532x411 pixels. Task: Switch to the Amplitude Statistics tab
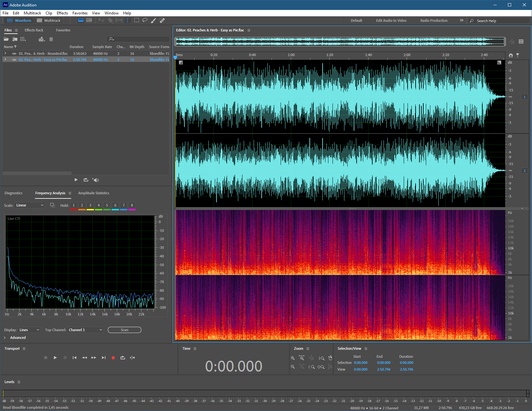(x=94, y=193)
